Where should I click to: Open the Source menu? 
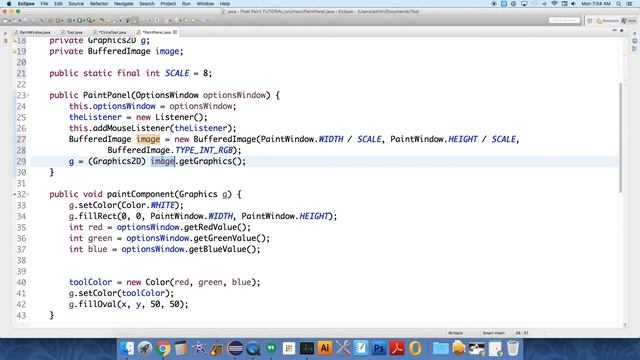[x=76, y=4]
